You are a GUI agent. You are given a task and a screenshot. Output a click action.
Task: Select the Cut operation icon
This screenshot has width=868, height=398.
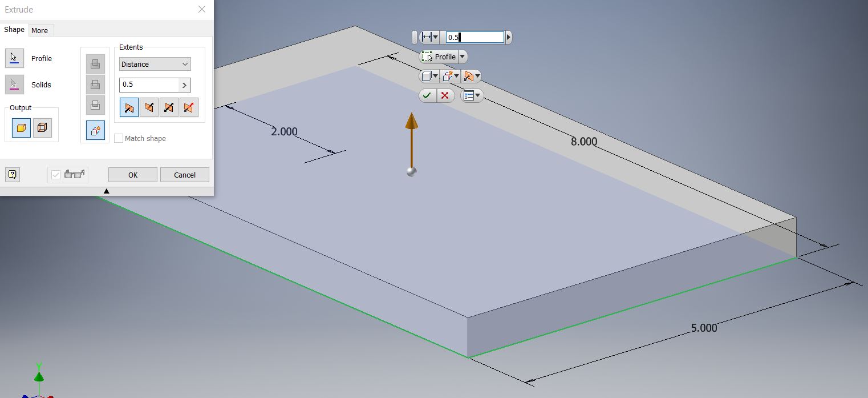pyautogui.click(x=95, y=84)
